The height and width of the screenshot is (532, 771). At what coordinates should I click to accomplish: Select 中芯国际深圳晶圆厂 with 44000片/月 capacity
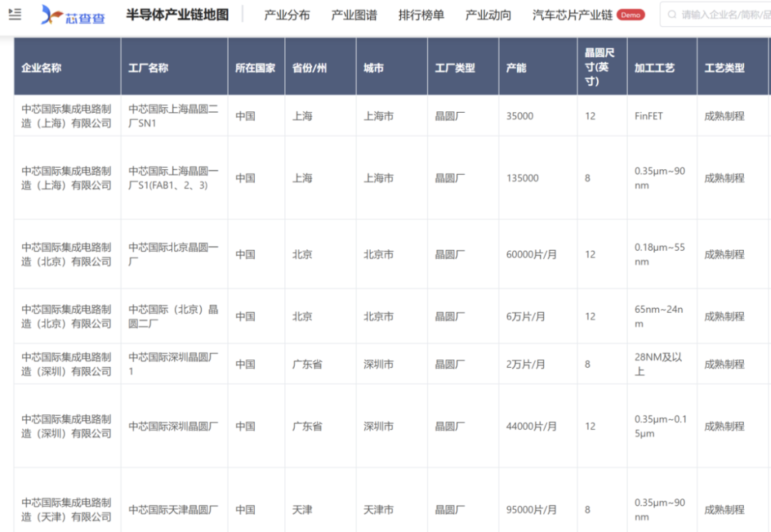point(173,426)
